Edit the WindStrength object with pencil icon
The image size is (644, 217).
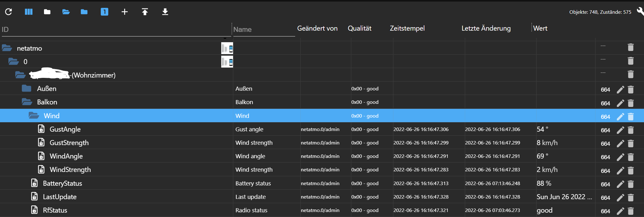coord(620,171)
